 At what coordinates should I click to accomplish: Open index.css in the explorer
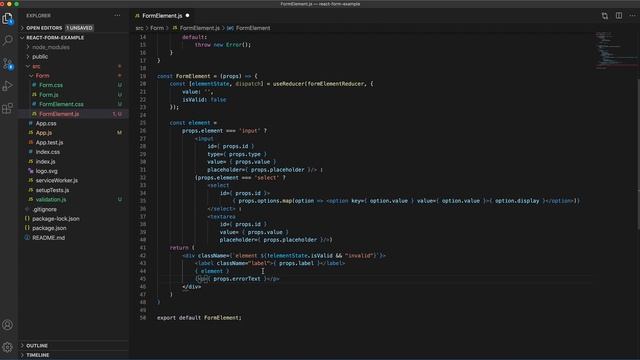click(47, 152)
